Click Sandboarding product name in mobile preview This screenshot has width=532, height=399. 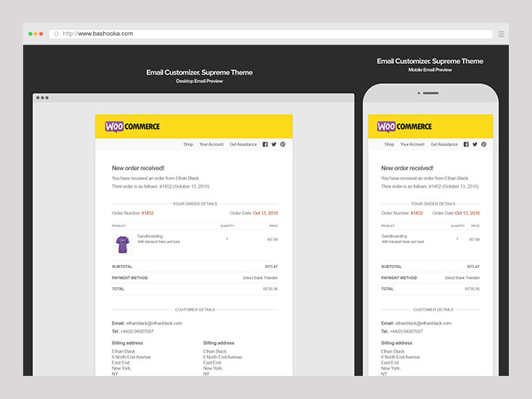(394, 236)
